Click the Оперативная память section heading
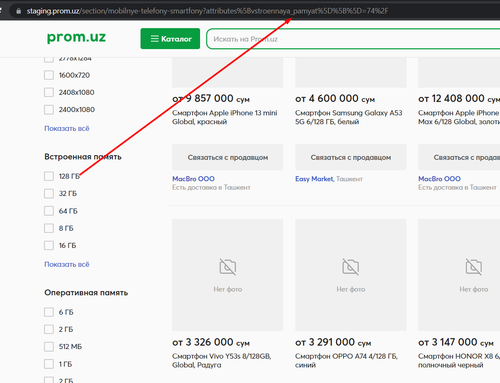500x383 pixels. coord(86,293)
